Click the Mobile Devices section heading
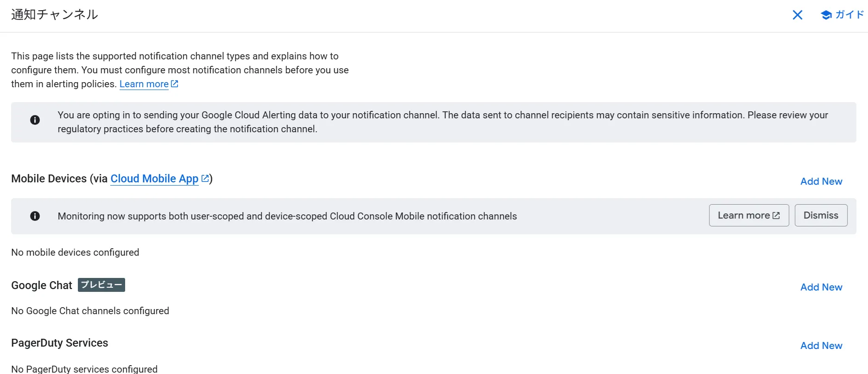This screenshot has width=868, height=374. pyautogui.click(x=112, y=179)
